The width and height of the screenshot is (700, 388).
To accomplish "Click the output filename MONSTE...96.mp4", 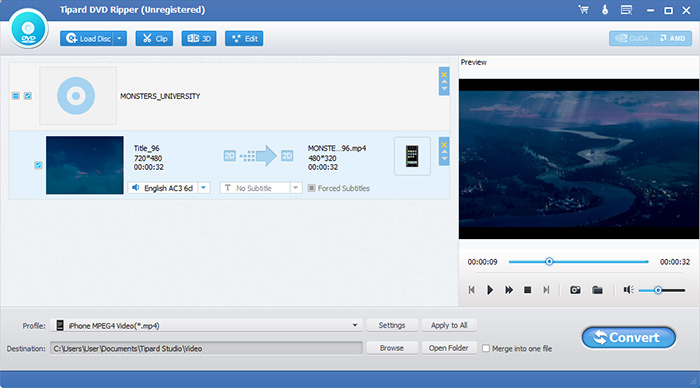I will pyautogui.click(x=337, y=148).
